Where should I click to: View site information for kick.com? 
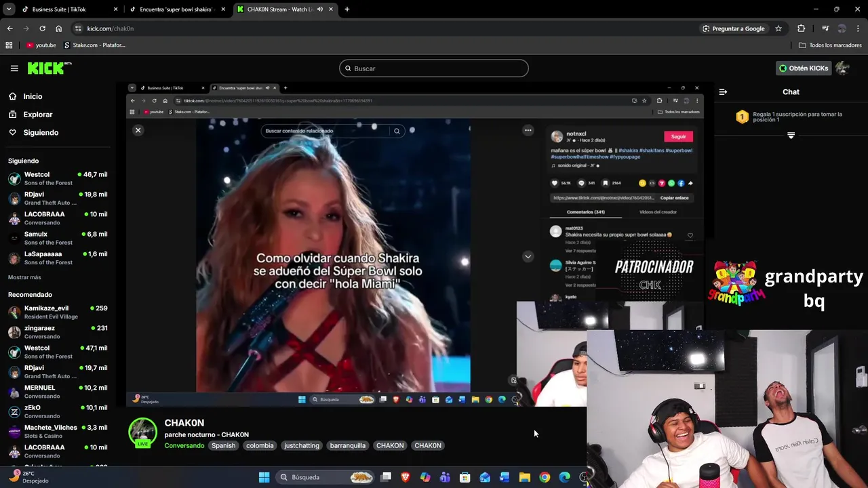78,28
